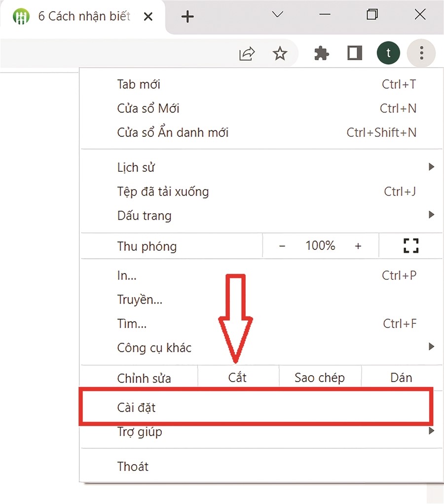Close the '6 Cách nhận biết' tab
444x504 pixels.
[148, 17]
